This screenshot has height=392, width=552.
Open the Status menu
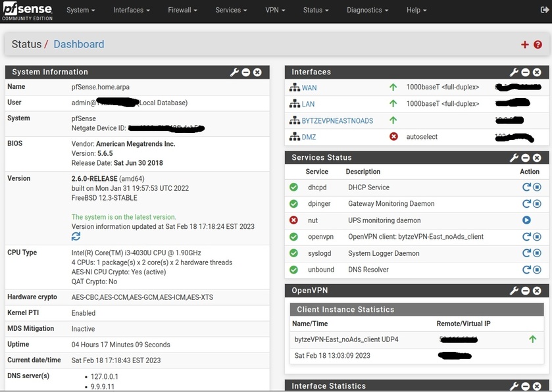(316, 11)
